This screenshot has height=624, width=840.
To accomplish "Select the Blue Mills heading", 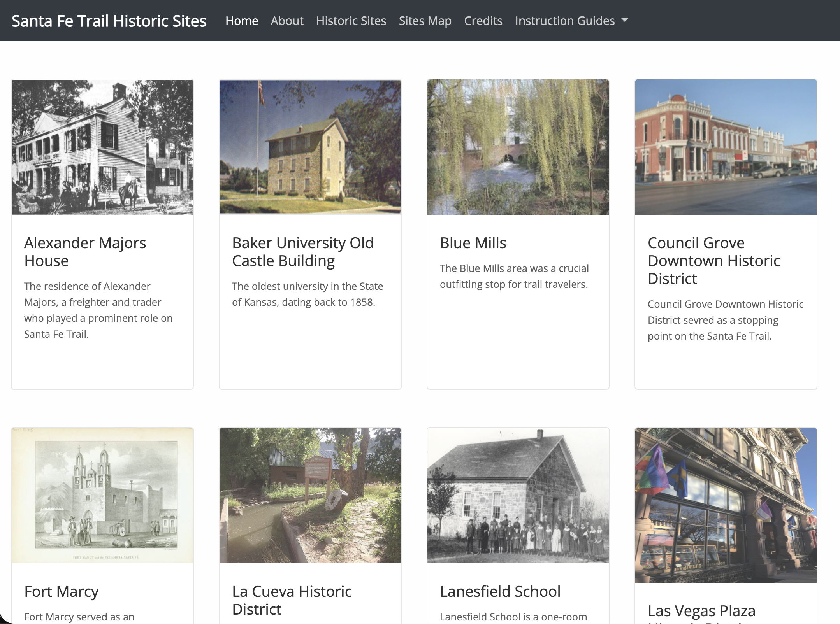I will [x=473, y=242].
